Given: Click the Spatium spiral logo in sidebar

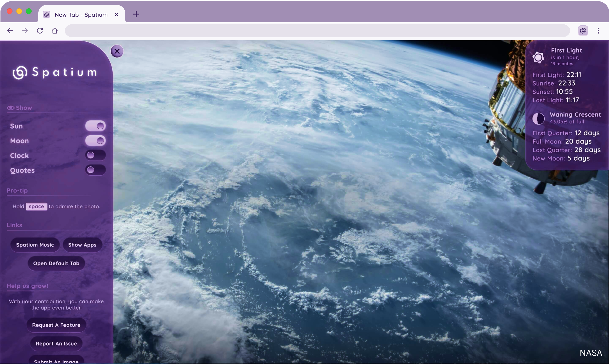Looking at the screenshot, I should coord(20,72).
